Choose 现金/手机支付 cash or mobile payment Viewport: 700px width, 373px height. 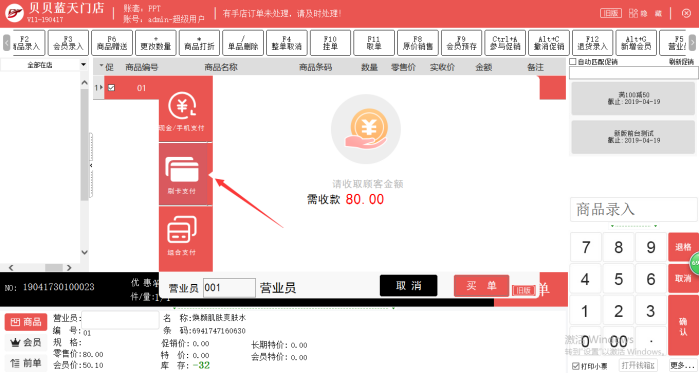(x=186, y=110)
